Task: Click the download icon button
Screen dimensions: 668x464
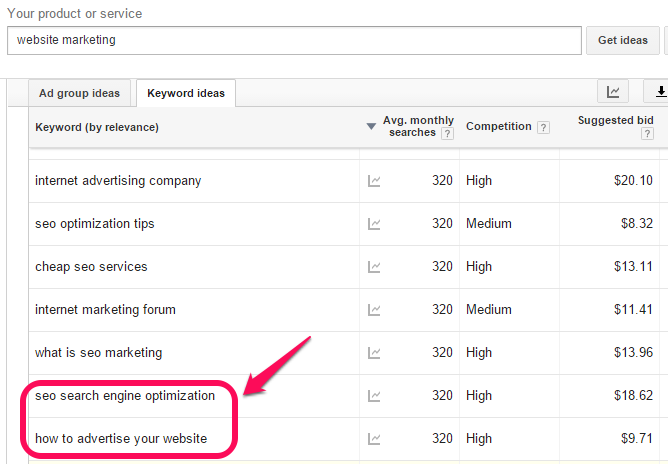Action: point(659,92)
